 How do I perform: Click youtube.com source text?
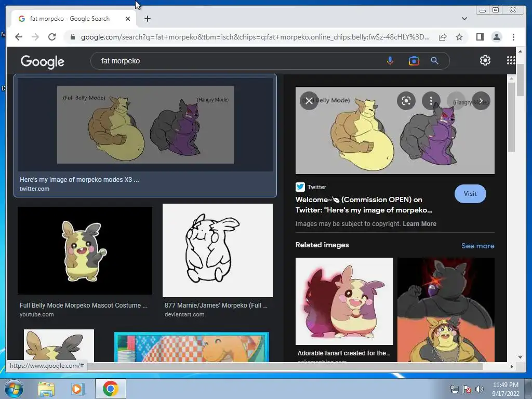pos(37,314)
